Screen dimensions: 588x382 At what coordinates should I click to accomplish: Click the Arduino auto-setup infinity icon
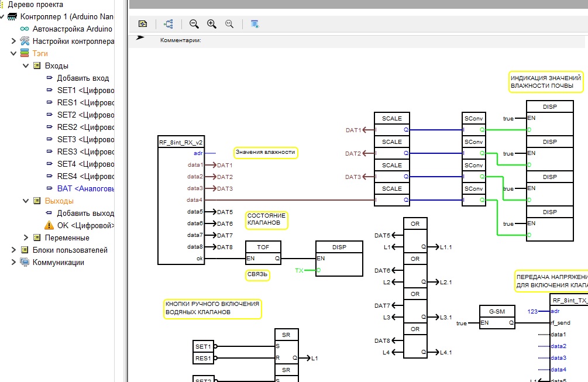tap(24, 29)
